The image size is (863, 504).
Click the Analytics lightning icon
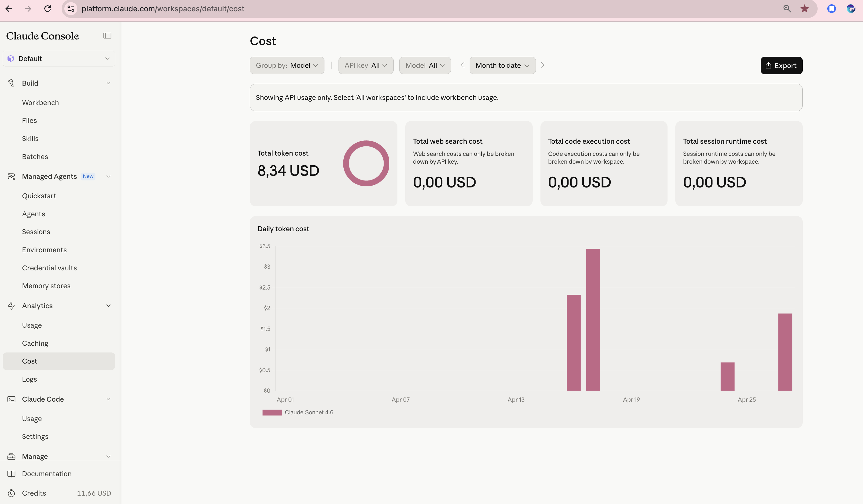(11, 305)
